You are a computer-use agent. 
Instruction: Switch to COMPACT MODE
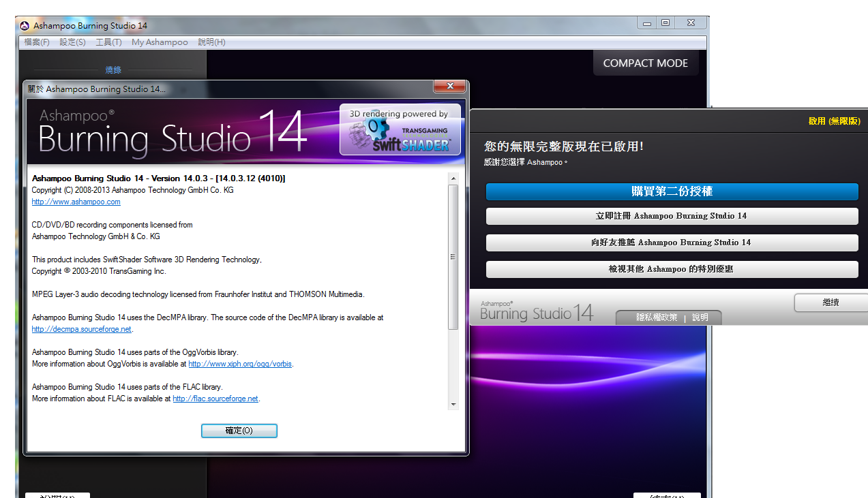tap(646, 63)
